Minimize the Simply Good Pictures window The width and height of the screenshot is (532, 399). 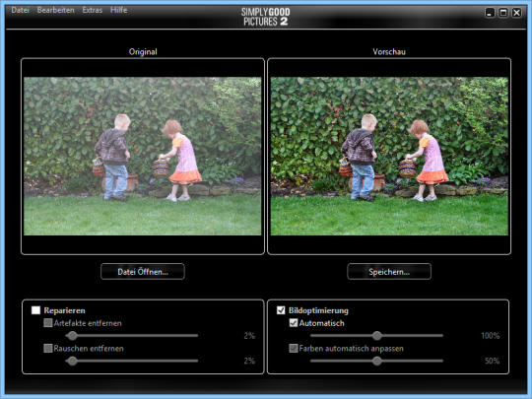click(490, 13)
